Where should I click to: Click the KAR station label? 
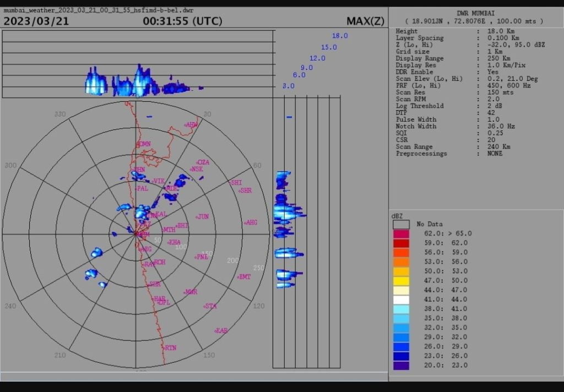(221, 330)
